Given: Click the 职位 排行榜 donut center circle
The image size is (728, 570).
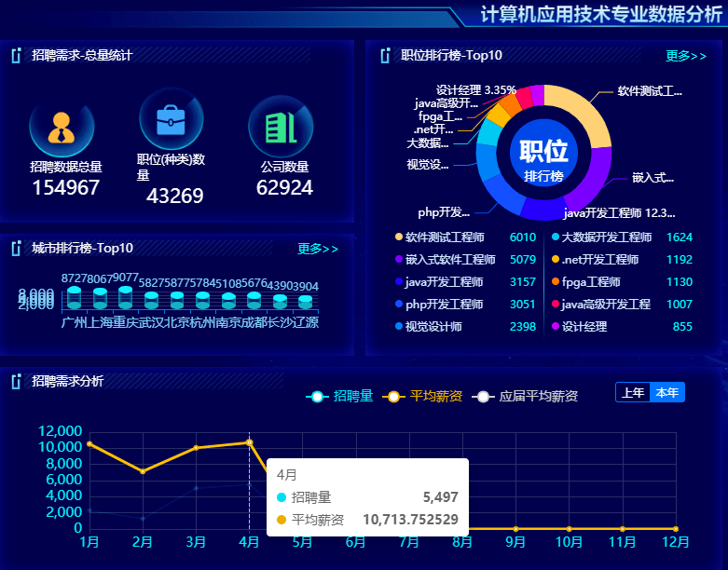Looking at the screenshot, I should click(x=543, y=154).
